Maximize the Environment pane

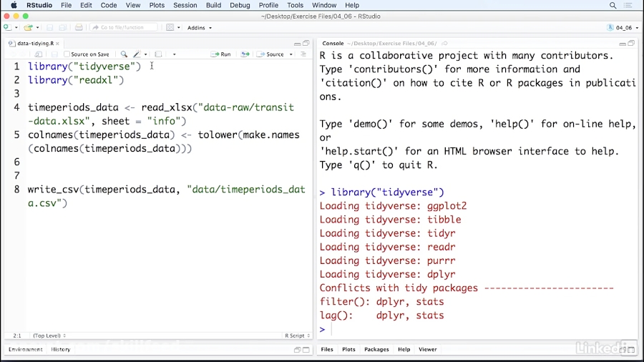coord(306,350)
